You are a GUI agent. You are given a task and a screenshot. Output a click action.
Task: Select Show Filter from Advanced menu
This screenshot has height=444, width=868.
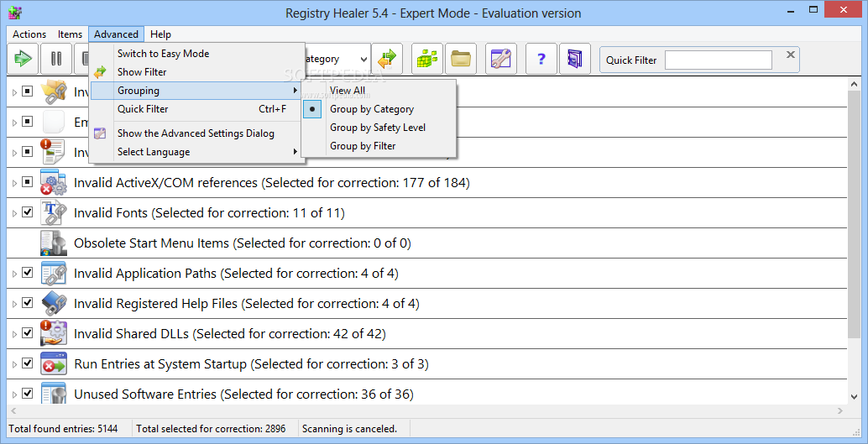tap(196, 72)
